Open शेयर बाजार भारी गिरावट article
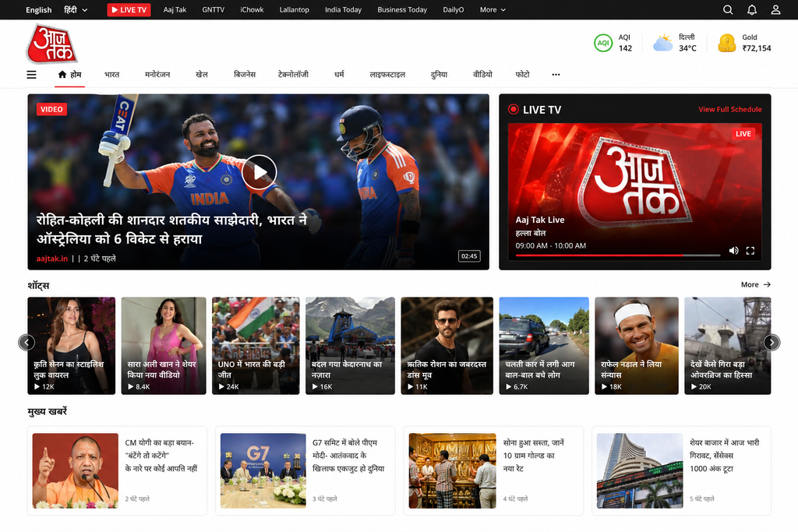Screen dimensions: 798x532 tap(681, 471)
